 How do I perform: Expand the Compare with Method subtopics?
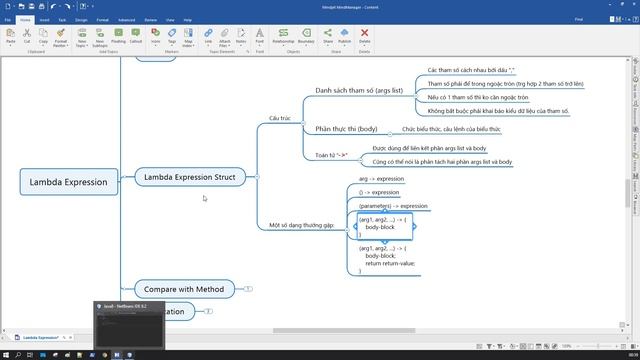coord(248,289)
